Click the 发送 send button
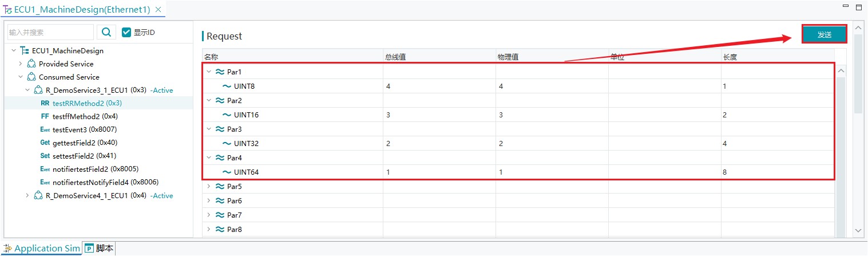868x256 pixels. click(824, 34)
